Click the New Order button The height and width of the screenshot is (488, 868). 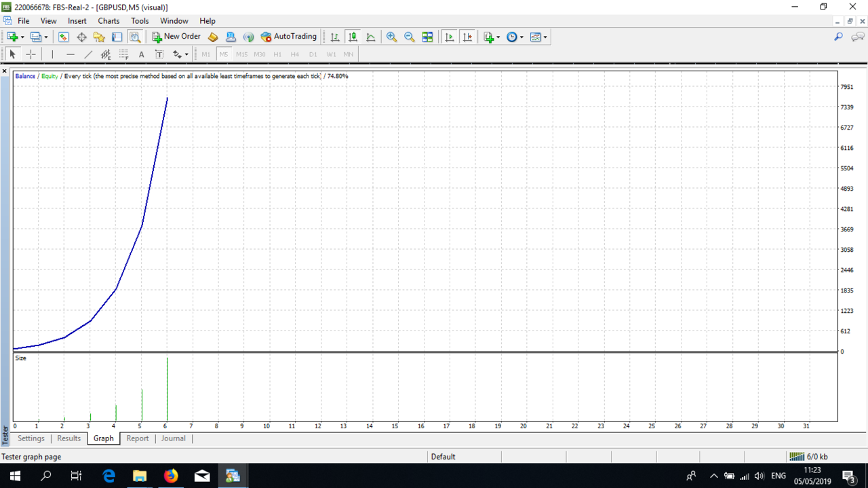[176, 37]
